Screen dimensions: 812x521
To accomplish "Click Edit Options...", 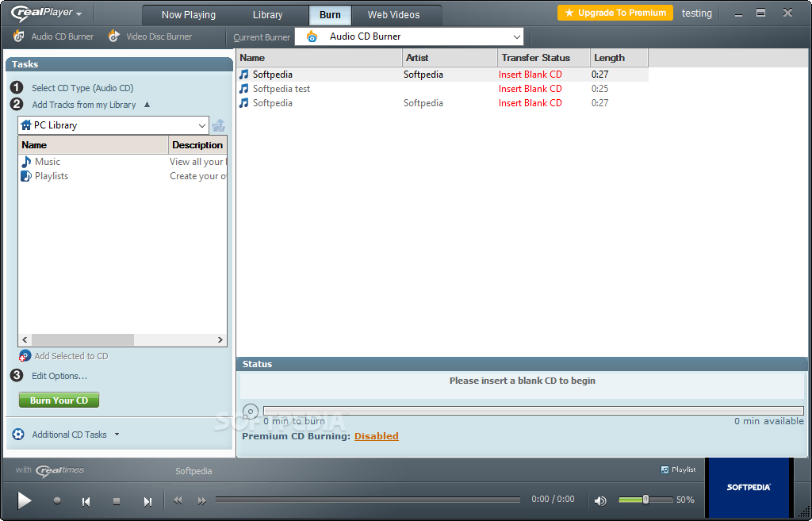I will click(59, 376).
